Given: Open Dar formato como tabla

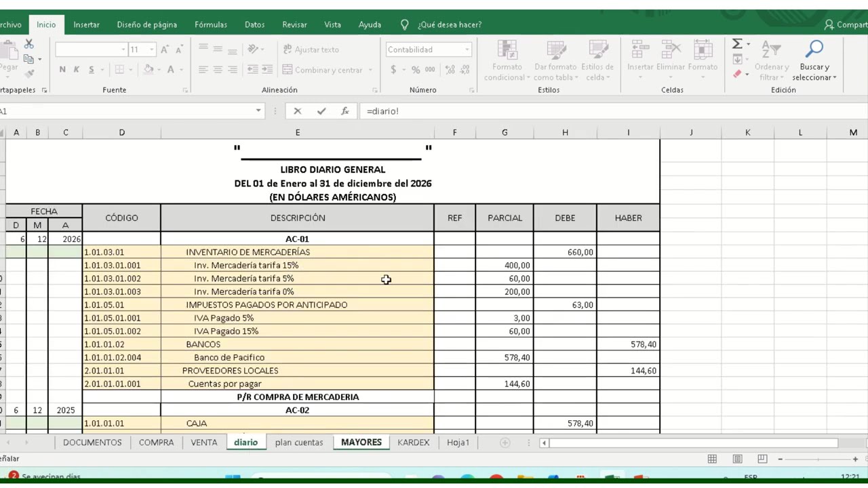Looking at the screenshot, I should [555, 61].
